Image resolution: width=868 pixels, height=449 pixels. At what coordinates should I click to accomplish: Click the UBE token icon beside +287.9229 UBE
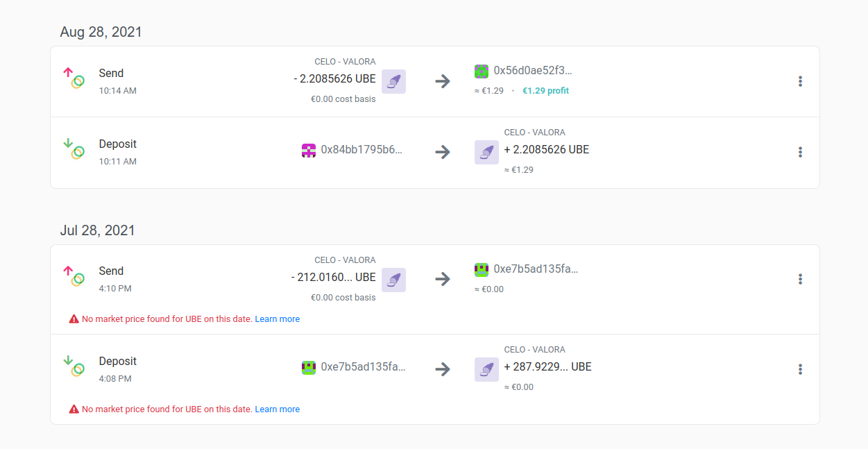pyautogui.click(x=486, y=369)
